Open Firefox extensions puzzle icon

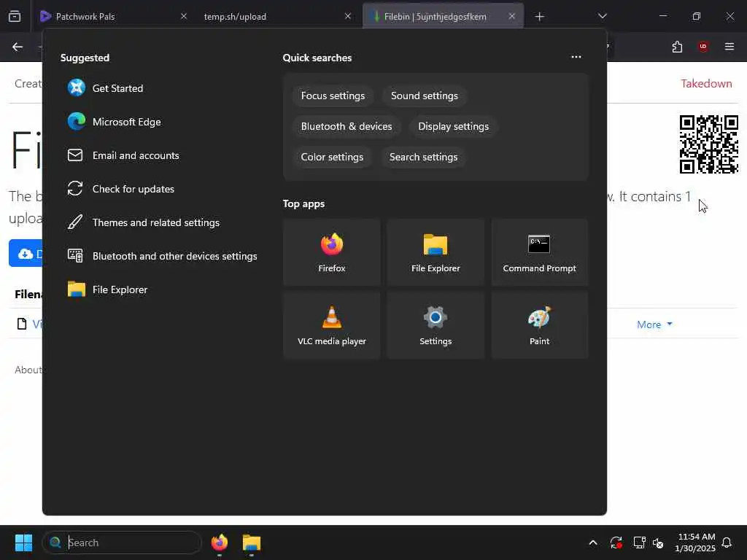(x=677, y=47)
